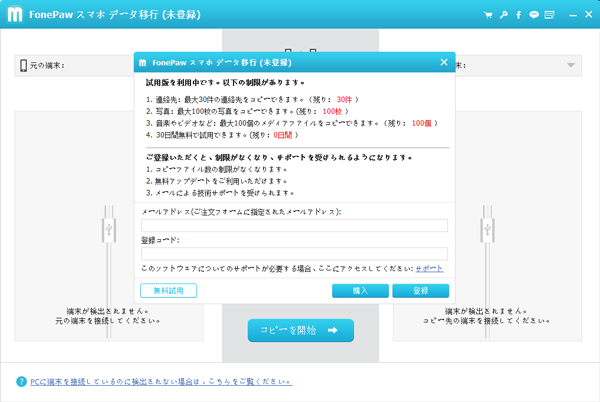Close the registration dialog
Image resolution: width=600 pixels, height=402 pixels.
click(x=444, y=62)
